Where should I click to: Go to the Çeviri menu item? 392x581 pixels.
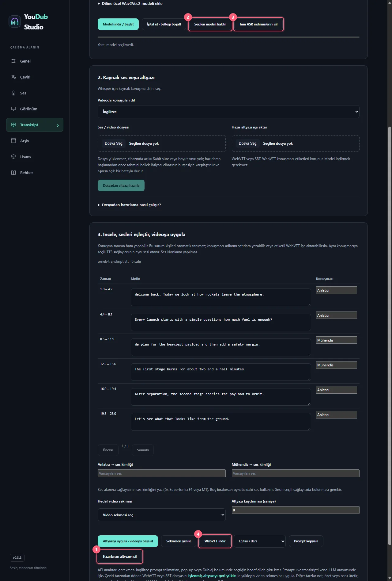(x=35, y=77)
